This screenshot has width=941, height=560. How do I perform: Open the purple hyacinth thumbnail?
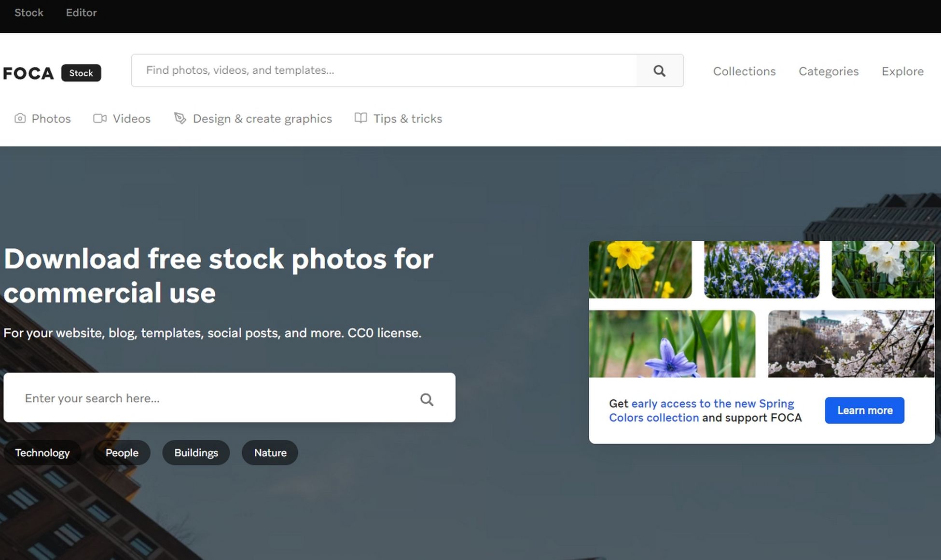672,343
